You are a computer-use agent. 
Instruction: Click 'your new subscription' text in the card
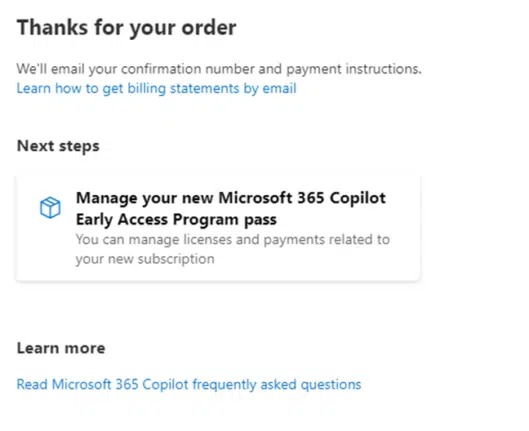pyautogui.click(x=145, y=259)
